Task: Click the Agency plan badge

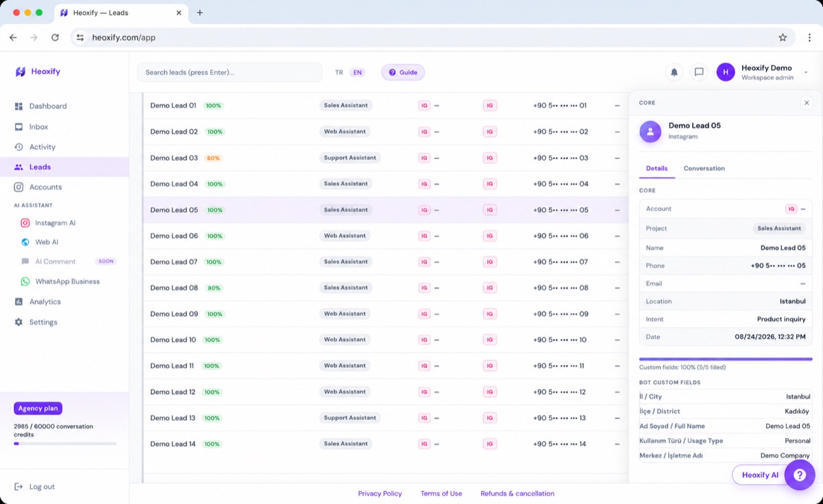Action: tap(38, 409)
